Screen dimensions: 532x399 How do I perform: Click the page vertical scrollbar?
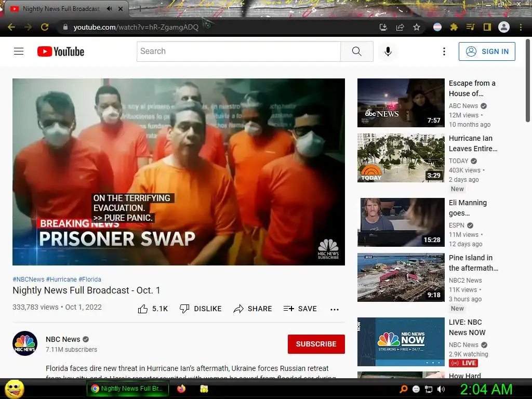pos(528,81)
